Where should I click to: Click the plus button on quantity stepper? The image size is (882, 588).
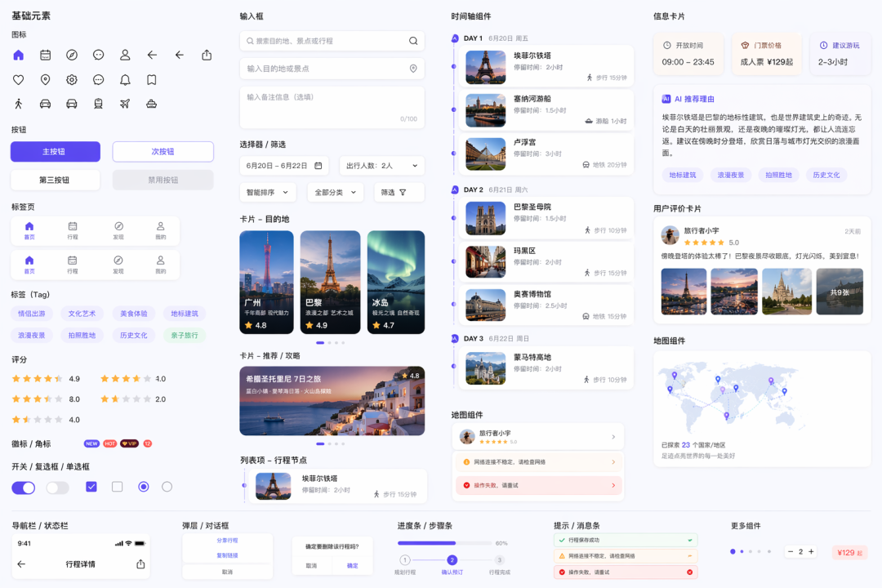click(811, 551)
